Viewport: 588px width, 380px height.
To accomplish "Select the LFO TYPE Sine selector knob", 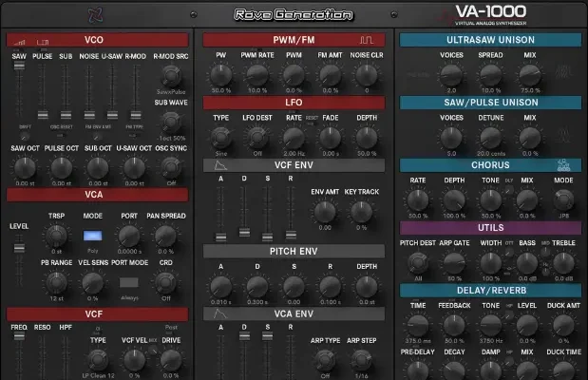I will (x=221, y=139).
